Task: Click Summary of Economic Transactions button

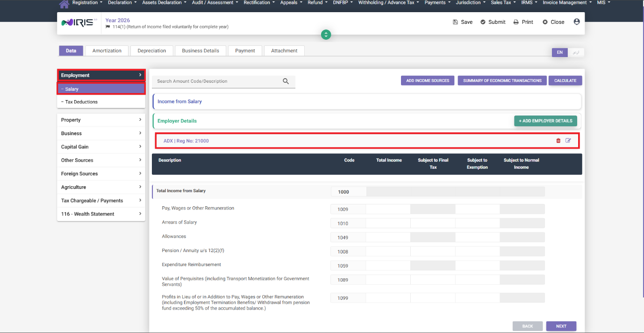Action: [502, 80]
